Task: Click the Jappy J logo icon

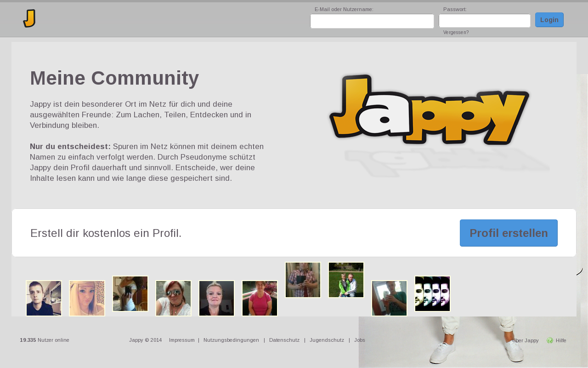Action: point(29,18)
